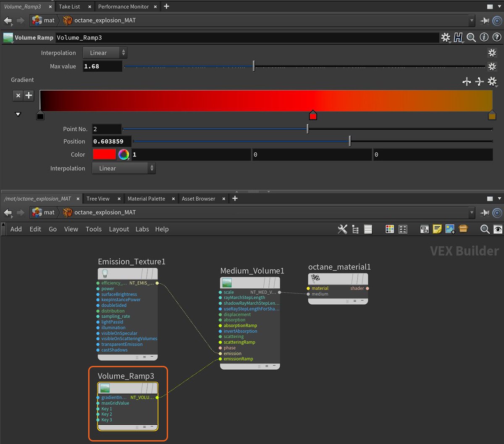
Task: Open the Houdini parameter help menu via the H icon
Action: point(458,37)
